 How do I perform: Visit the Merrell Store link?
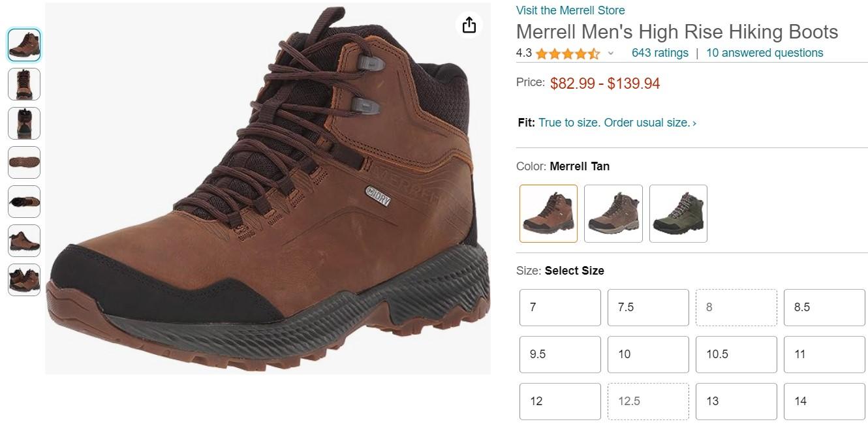(570, 10)
